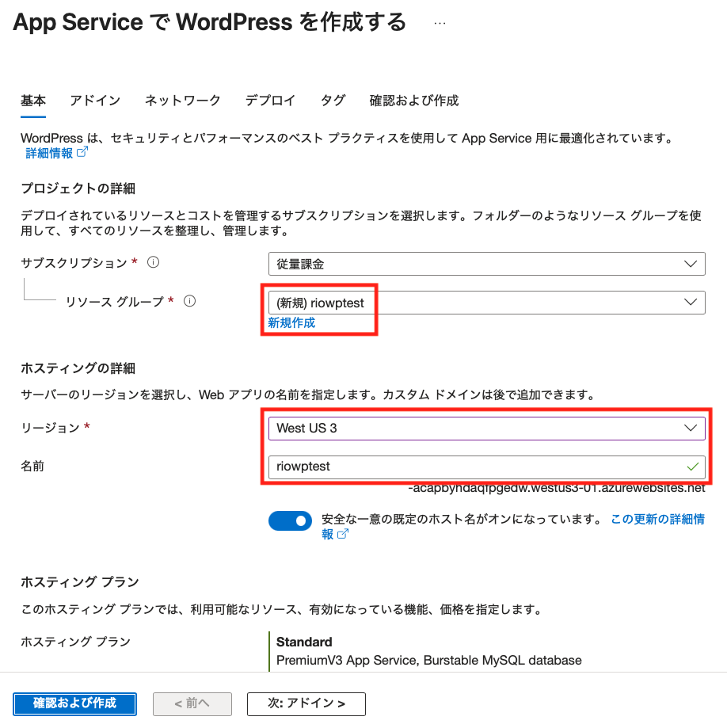This screenshot has width=727, height=728.
Task: Click the プロジェクトの詳細 heading
Action: click(78, 189)
